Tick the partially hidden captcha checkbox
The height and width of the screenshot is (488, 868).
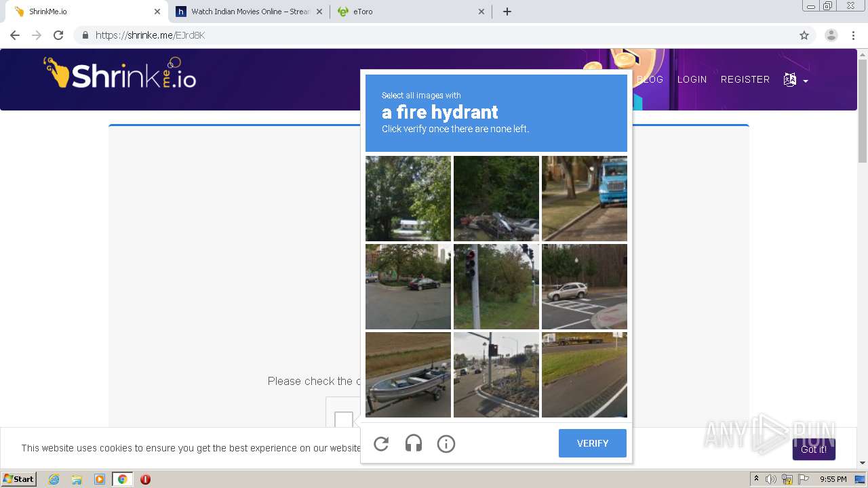[x=344, y=419]
